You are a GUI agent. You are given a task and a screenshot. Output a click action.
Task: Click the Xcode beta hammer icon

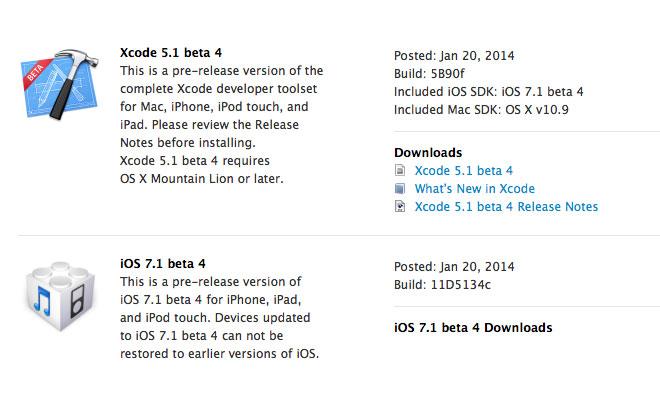(x=59, y=84)
